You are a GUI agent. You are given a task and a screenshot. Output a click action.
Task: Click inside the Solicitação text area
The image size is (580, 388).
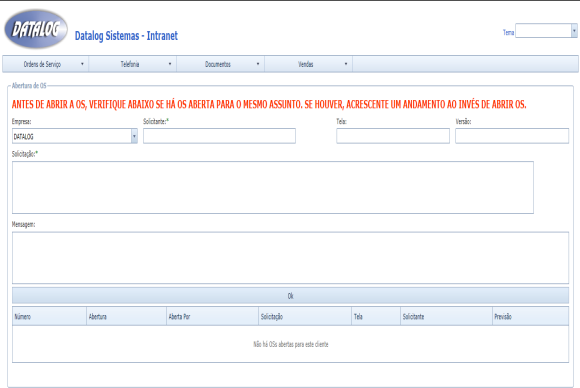click(273, 187)
